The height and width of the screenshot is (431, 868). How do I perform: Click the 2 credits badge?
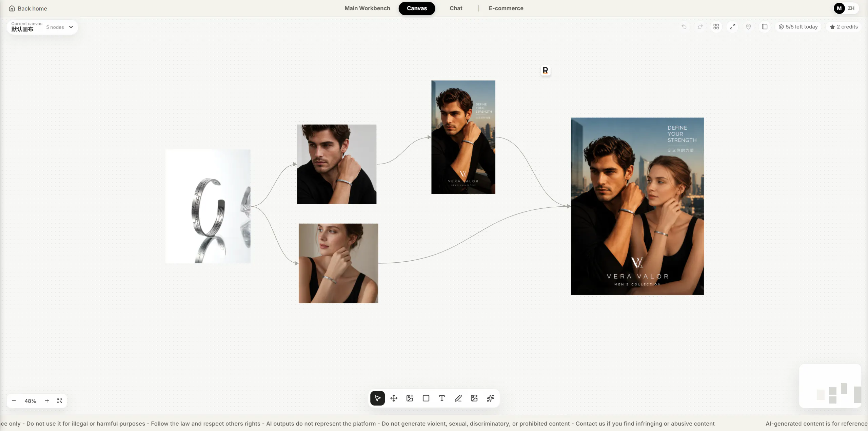tap(844, 27)
